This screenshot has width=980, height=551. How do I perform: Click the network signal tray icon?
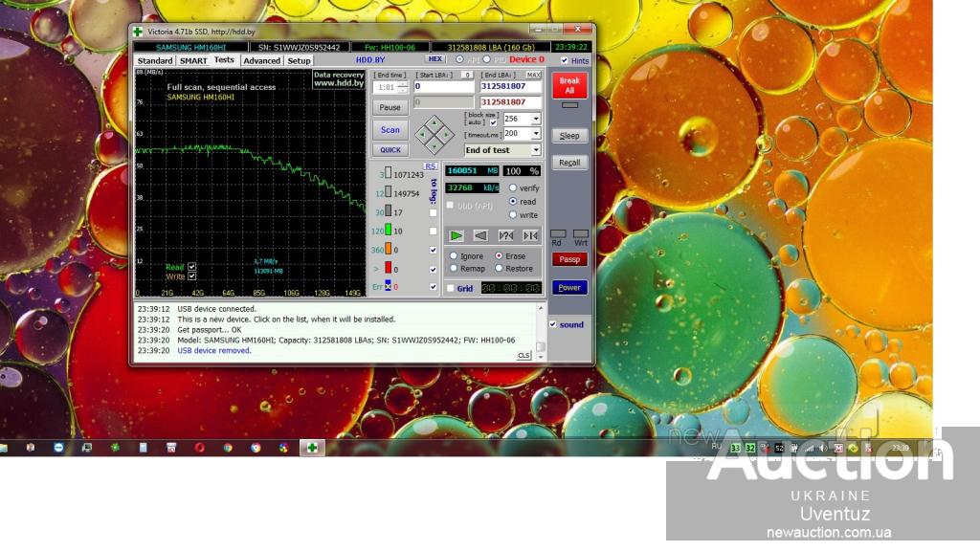810,448
